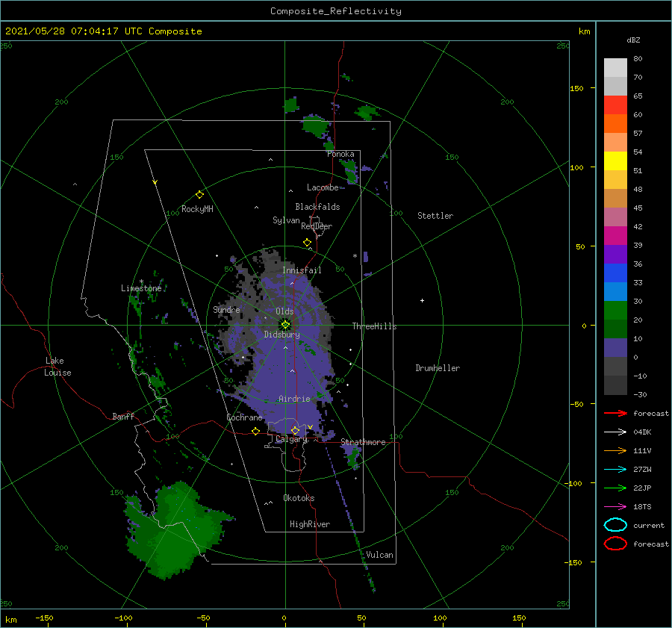The image size is (672, 628).
Task: Click yellow diamond marker above Calgary label
Action: pos(295,430)
